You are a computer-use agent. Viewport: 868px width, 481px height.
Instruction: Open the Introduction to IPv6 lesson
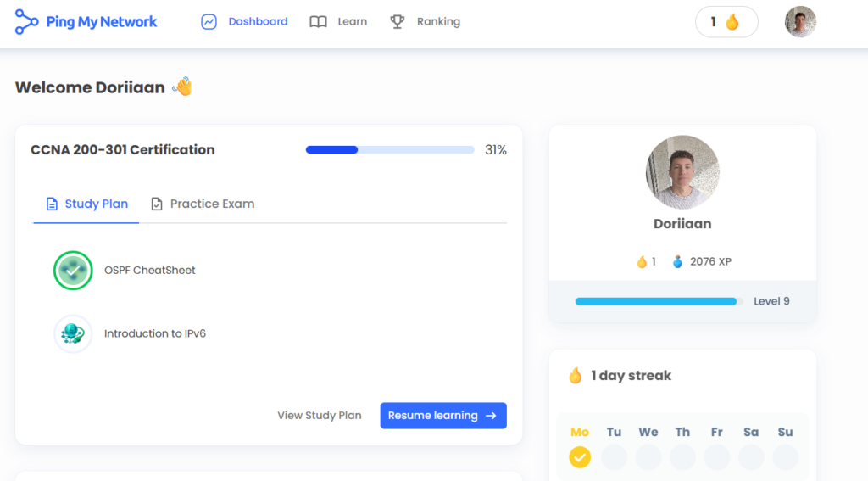(x=155, y=333)
